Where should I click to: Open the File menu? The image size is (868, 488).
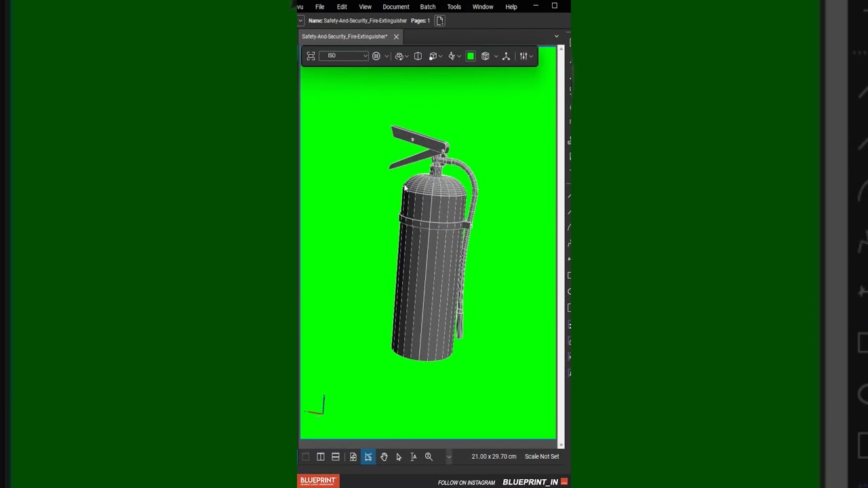[319, 7]
